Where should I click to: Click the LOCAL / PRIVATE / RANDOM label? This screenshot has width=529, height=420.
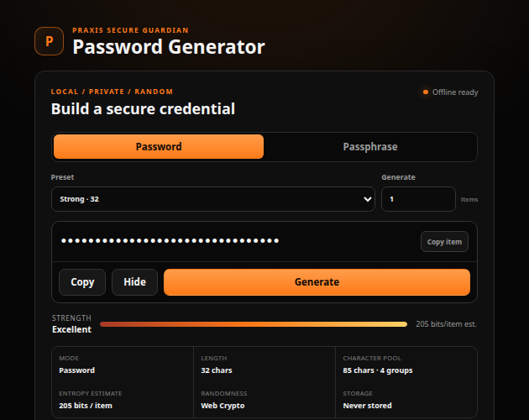(112, 92)
